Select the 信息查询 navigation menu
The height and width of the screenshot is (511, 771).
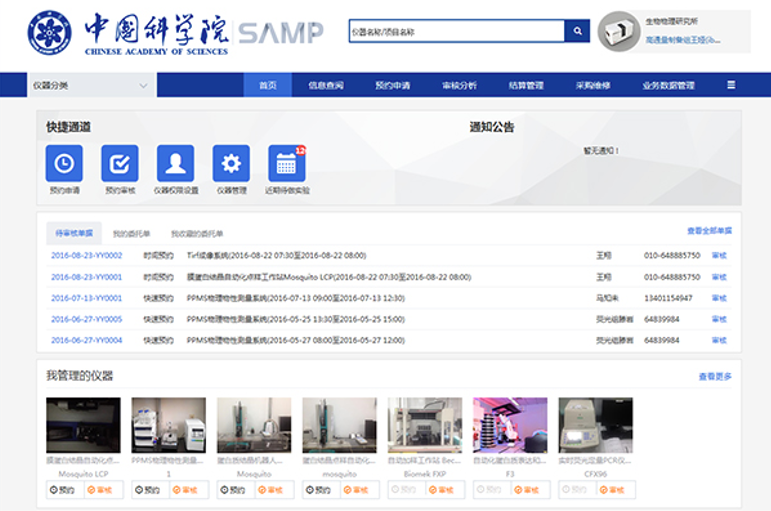(326, 85)
